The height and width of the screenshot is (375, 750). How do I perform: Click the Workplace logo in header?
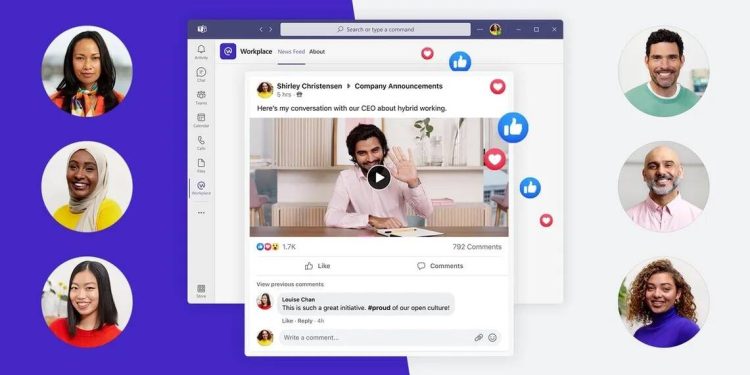pos(228,51)
